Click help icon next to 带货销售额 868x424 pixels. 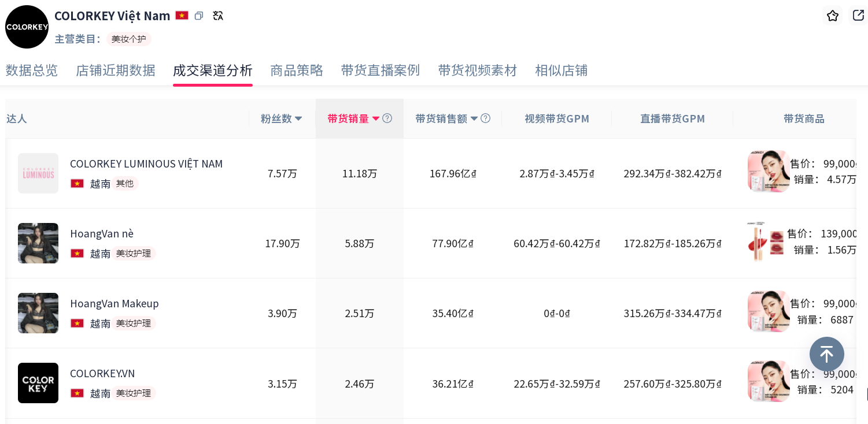coord(486,118)
